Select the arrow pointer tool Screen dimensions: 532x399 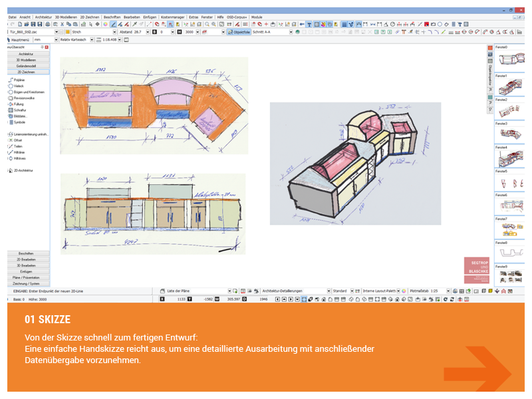[91, 24]
